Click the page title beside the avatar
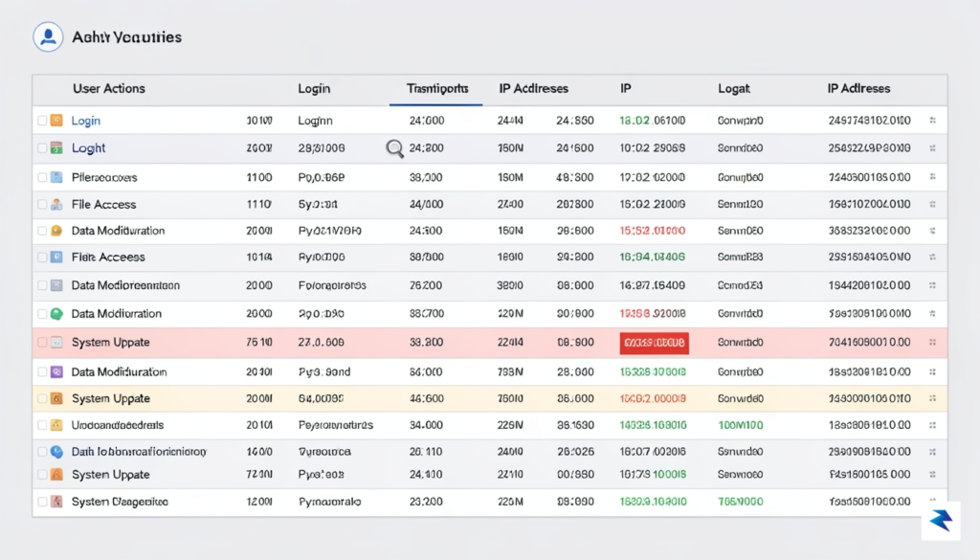This screenshot has height=560, width=980. tap(127, 37)
